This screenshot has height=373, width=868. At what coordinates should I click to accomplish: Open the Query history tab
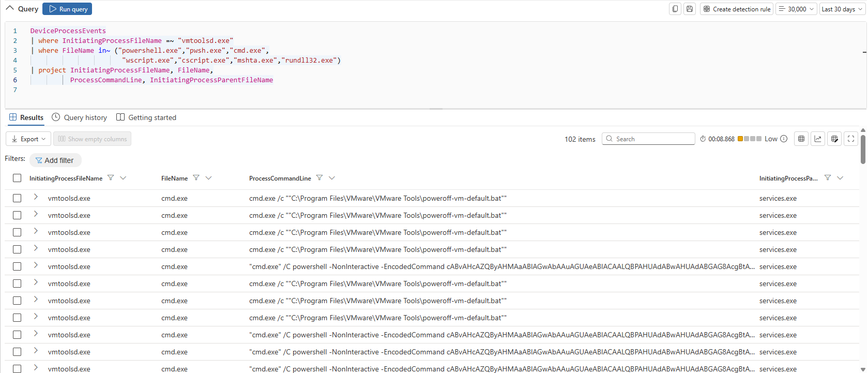[x=80, y=117]
